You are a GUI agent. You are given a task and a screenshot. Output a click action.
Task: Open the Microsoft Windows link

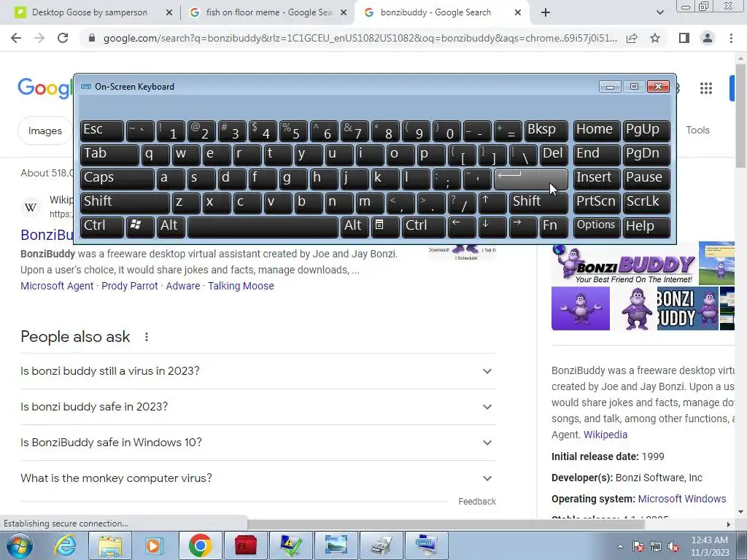682,499
